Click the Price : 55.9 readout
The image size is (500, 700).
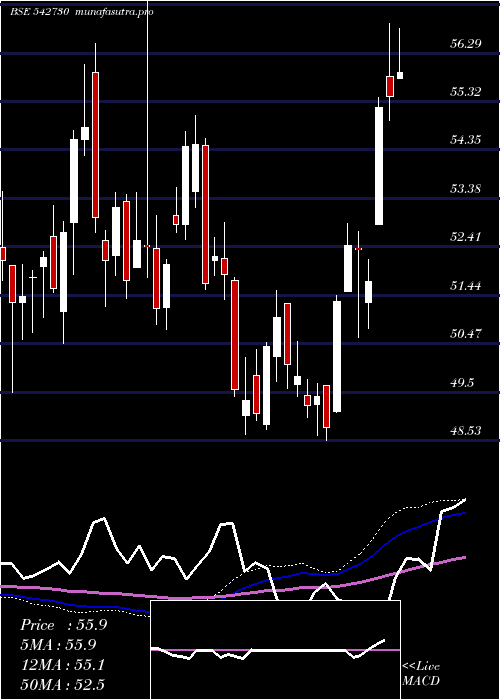(x=63, y=625)
